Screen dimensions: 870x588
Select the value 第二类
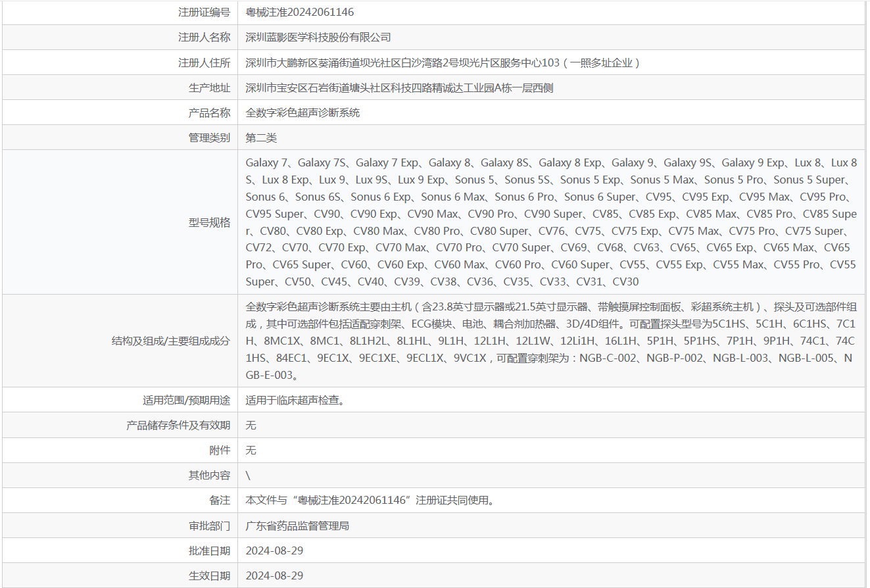point(262,137)
